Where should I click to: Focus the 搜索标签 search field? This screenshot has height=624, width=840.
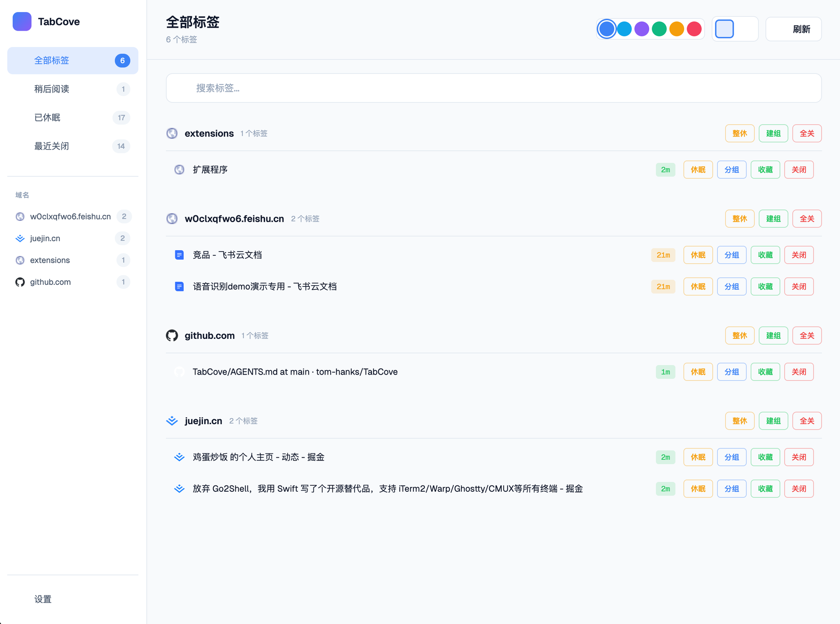(494, 88)
